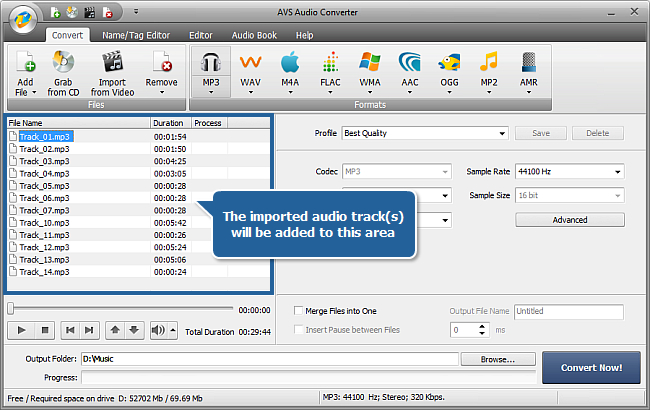Open the Name/Tag Editor tab
The image size is (650, 410).
136,35
